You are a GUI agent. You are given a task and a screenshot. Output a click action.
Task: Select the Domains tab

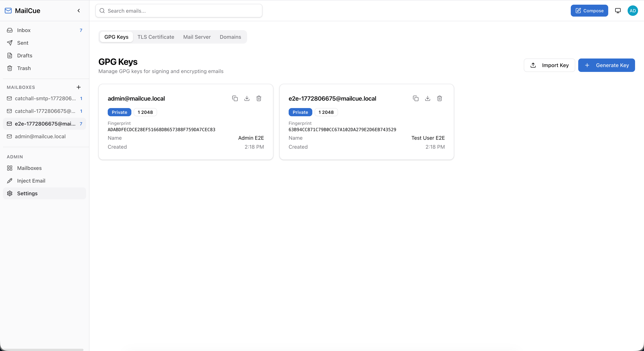point(230,37)
